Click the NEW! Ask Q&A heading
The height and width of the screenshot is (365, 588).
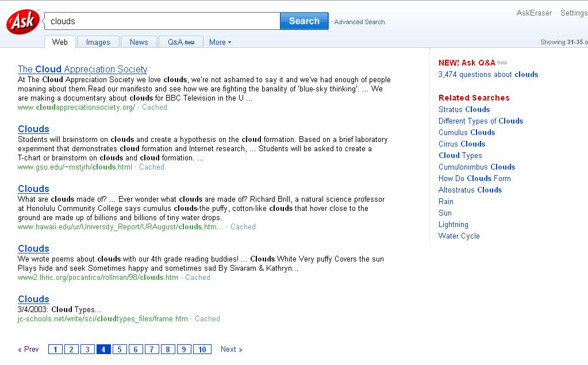[467, 63]
